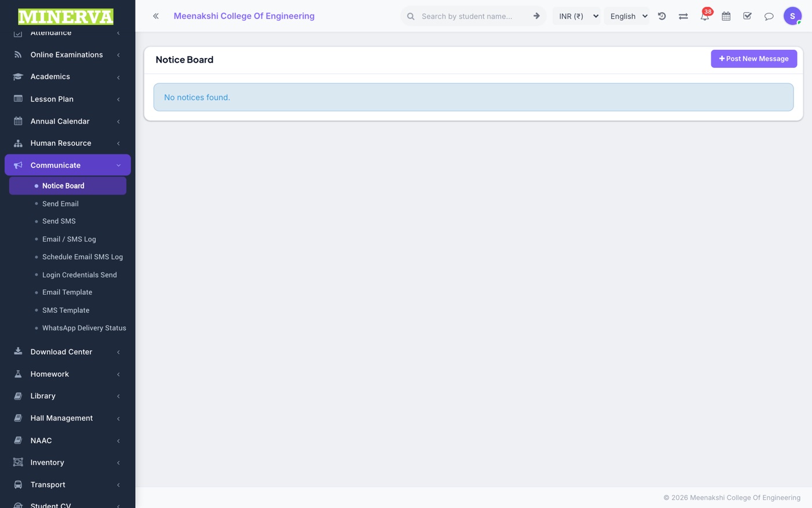The height and width of the screenshot is (508, 812).
Task: Click the NAAC book icon
Action: 18,441
